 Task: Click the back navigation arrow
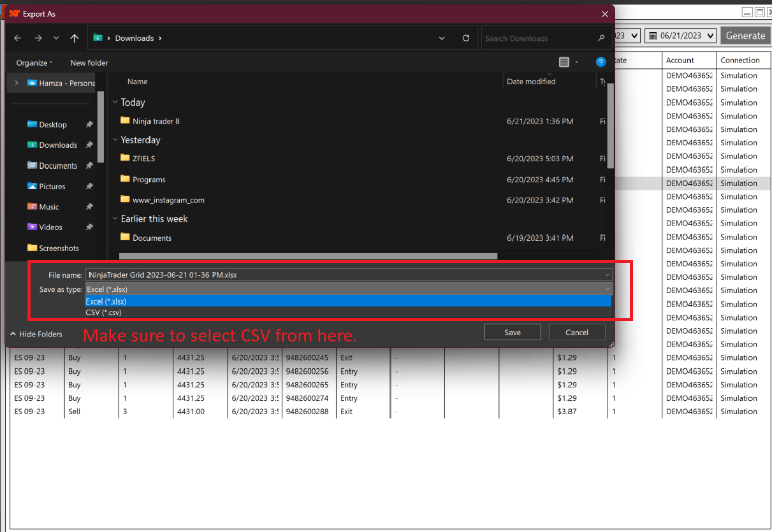coord(17,38)
